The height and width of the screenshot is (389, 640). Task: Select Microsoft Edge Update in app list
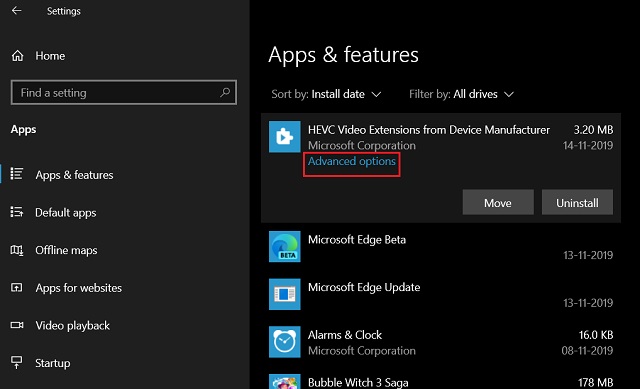point(441,294)
